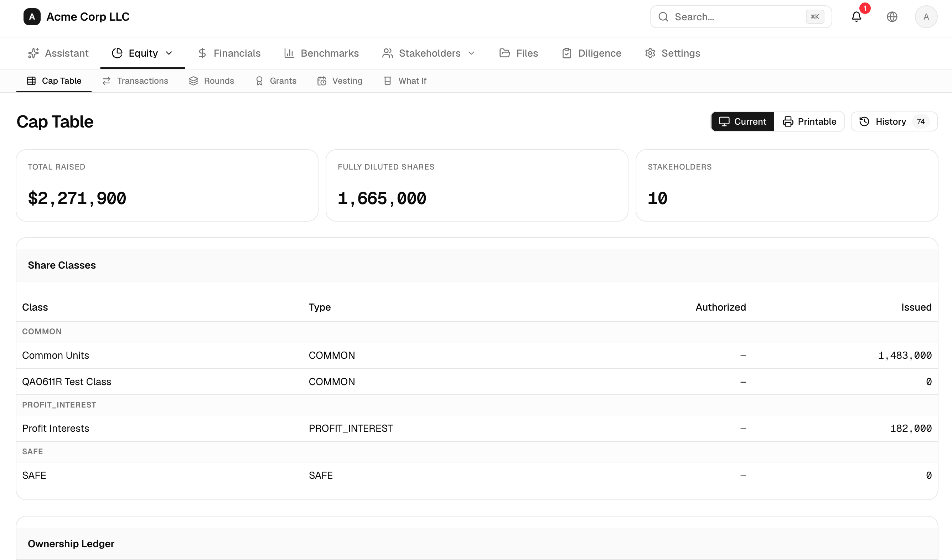The image size is (952, 560).
Task: Click the Grants award icon
Action: 259,81
